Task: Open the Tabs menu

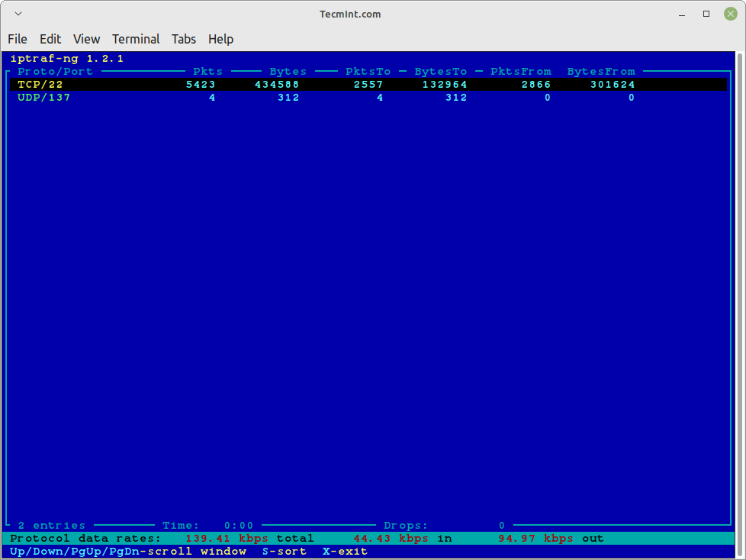Action: [x=184, y=39]
